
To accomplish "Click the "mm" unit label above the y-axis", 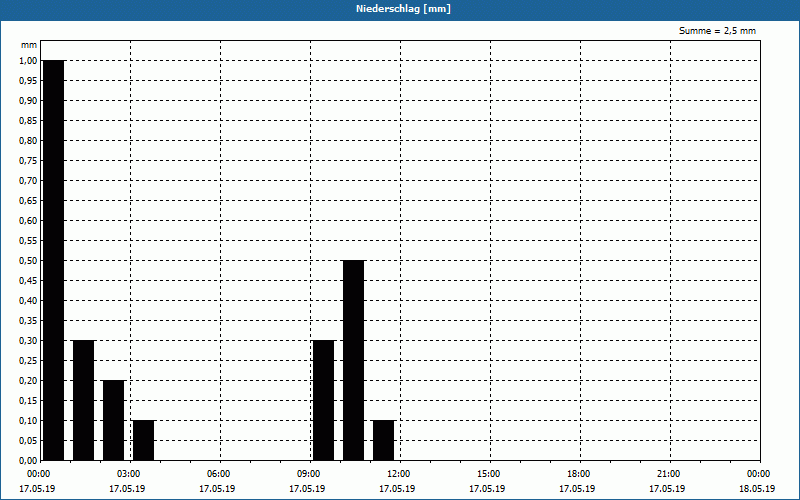I will click(29, 45).
